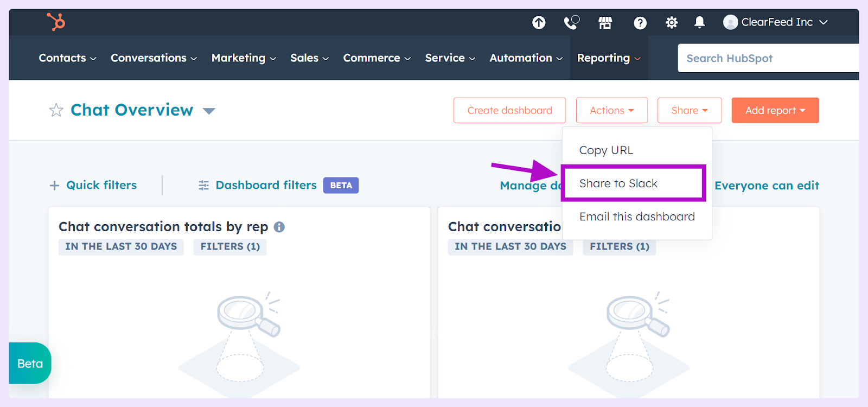Open the Commerce navigation menu
Image resolution: width=868 pixels, height=407 pixels.
pyautogui.click(x=377, y=58)
